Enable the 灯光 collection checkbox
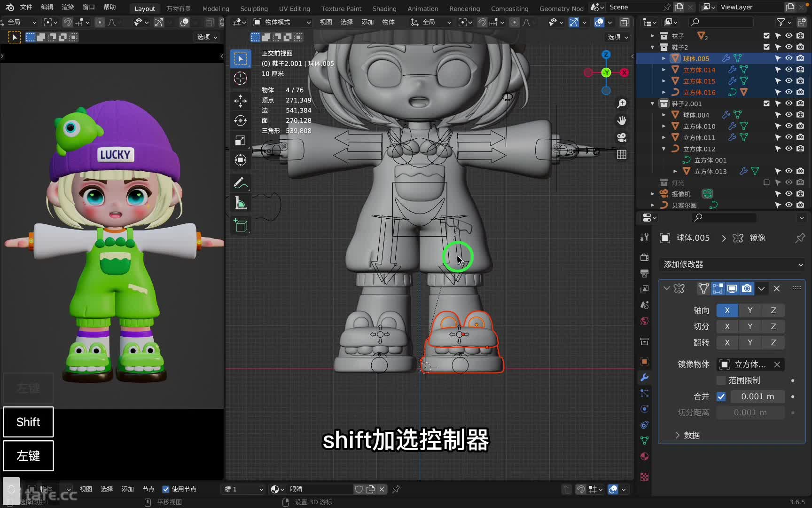812x508 pixels. tap(766, 183)
